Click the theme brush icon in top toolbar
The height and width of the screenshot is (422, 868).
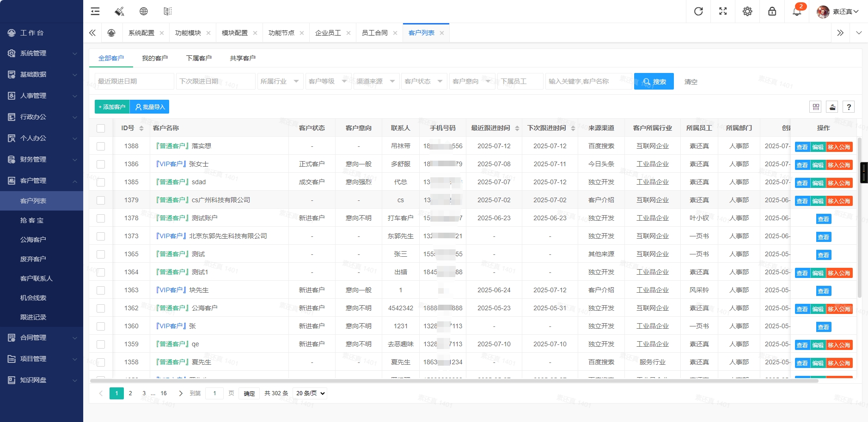coord(119,11)
